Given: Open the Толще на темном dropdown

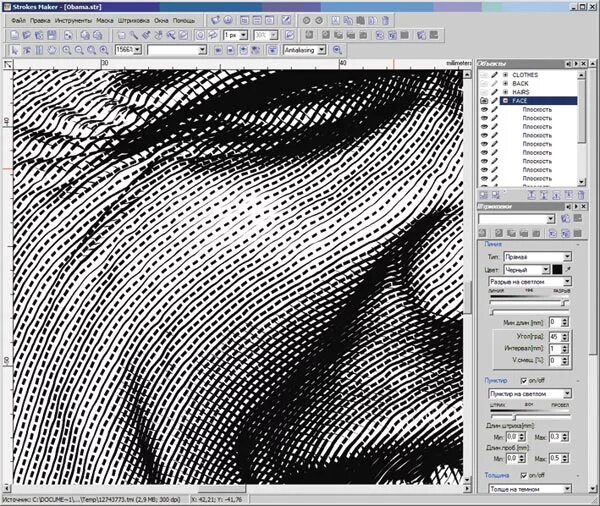Looking at the screenshot, I should pyautogui.click(x=567, y=489).
